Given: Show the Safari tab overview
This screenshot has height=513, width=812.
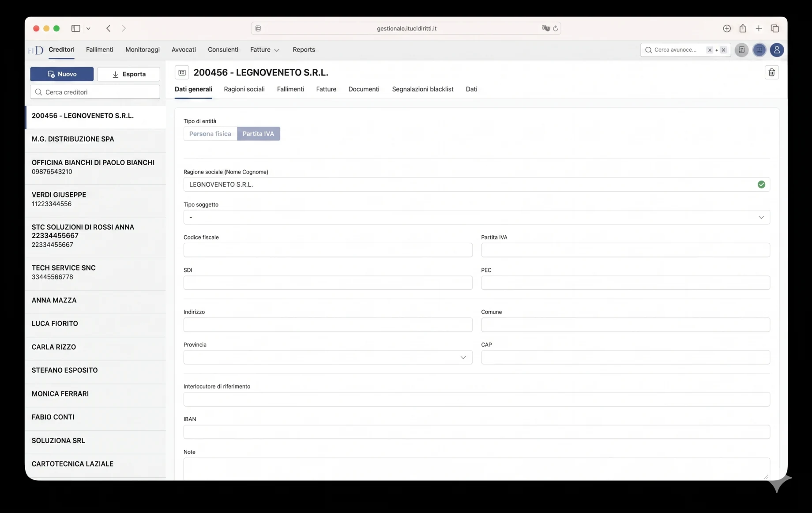Looking at the screenshot, I should (x=774, y=28).
